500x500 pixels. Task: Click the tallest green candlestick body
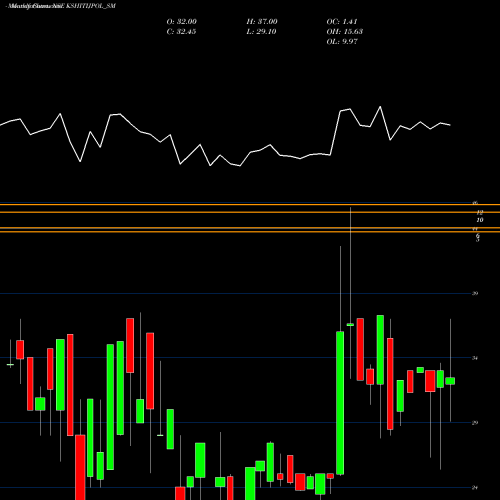[x=340, y=403]
